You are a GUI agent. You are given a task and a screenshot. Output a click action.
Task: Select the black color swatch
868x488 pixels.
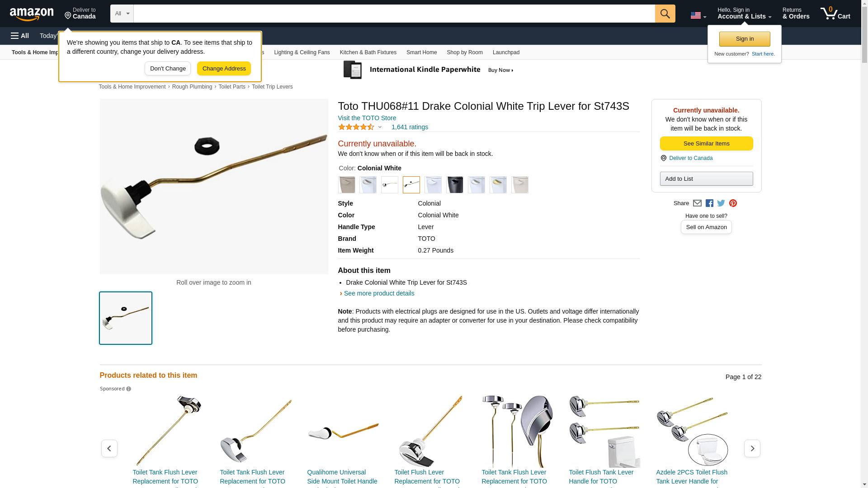454,185
